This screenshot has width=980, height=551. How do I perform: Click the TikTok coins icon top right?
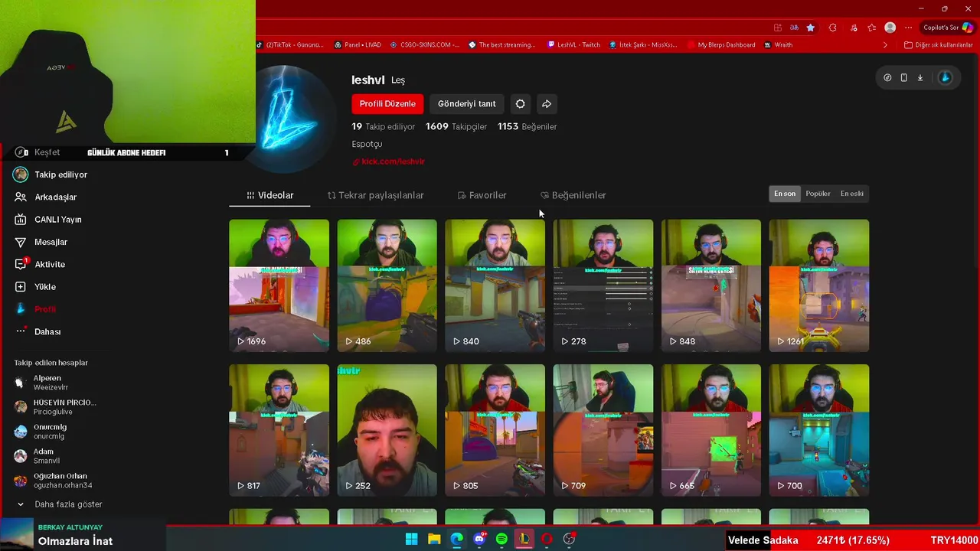887,77
